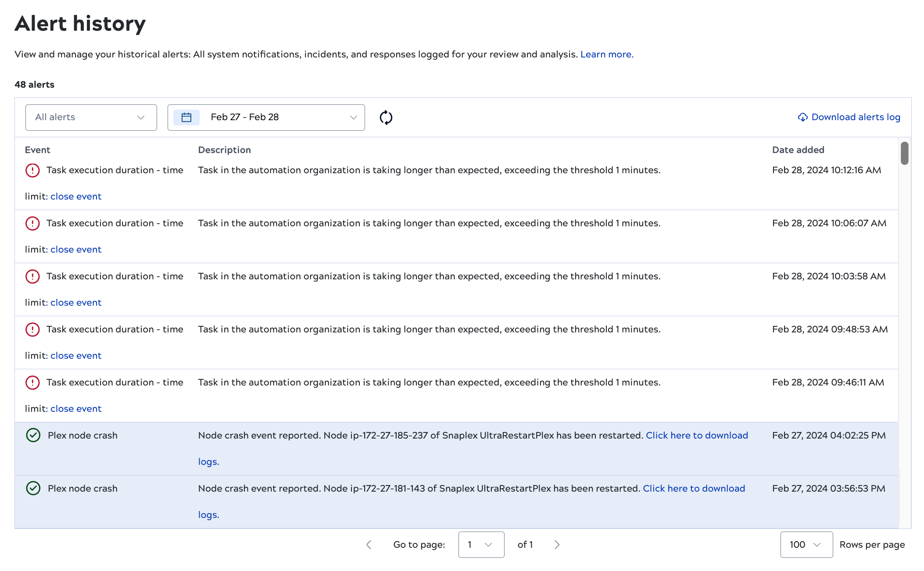The image size is (924, 571).
Task: Expand the All alerts dropdown filter
Action: pos(90,118)
